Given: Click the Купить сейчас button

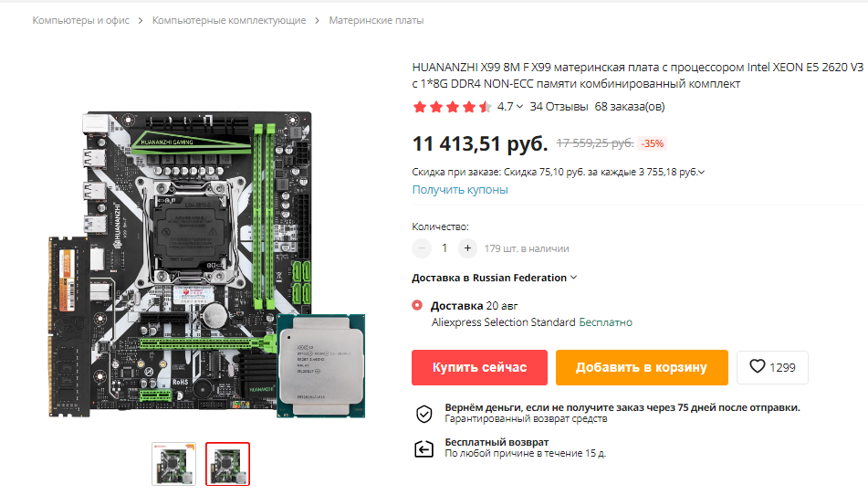Looking at the screenshot, I should point(479,367).
